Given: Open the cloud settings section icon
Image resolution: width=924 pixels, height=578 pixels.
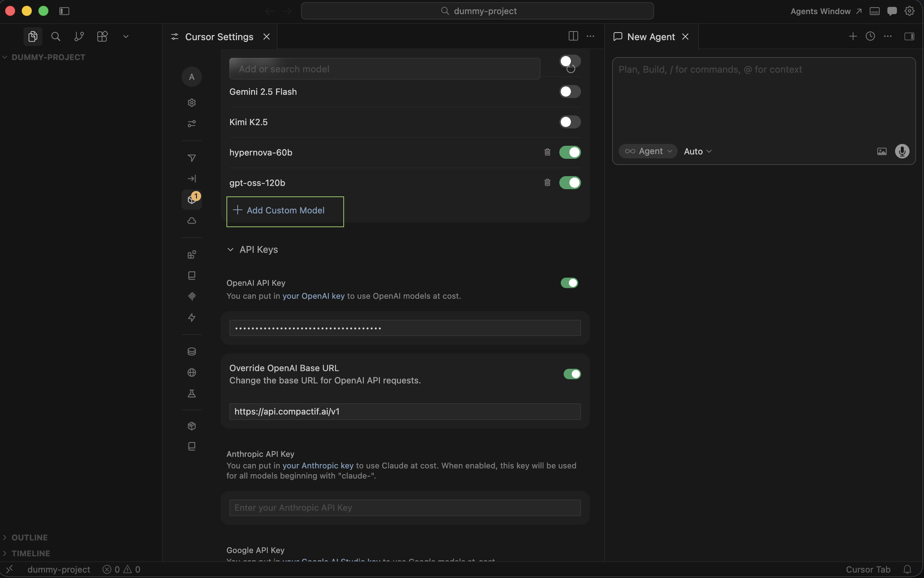Looking at the screenshot, I should (x=192, y=221).
